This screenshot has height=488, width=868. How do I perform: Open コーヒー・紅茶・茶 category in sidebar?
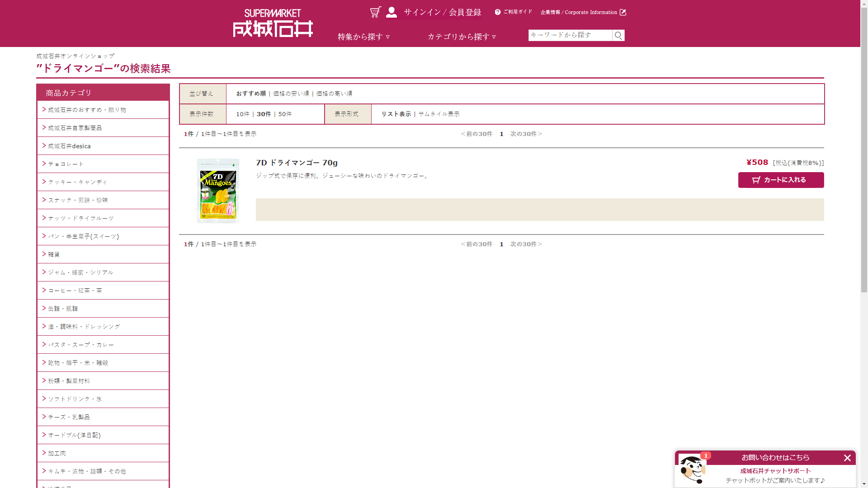tap(75, 291)
